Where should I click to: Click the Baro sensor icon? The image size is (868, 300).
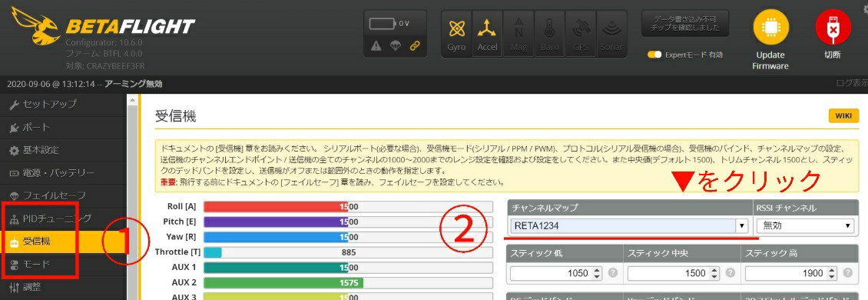550,33
